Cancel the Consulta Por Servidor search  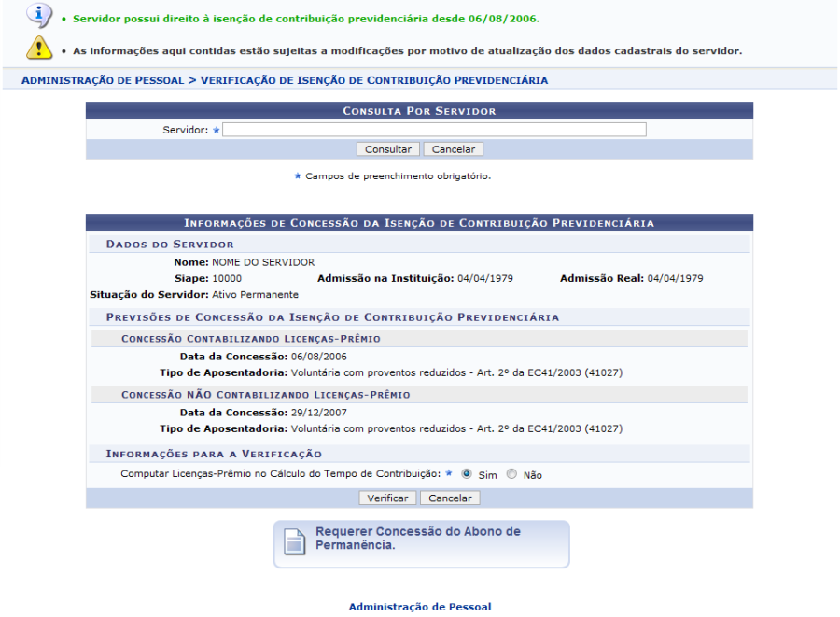(x=453, y=149)
